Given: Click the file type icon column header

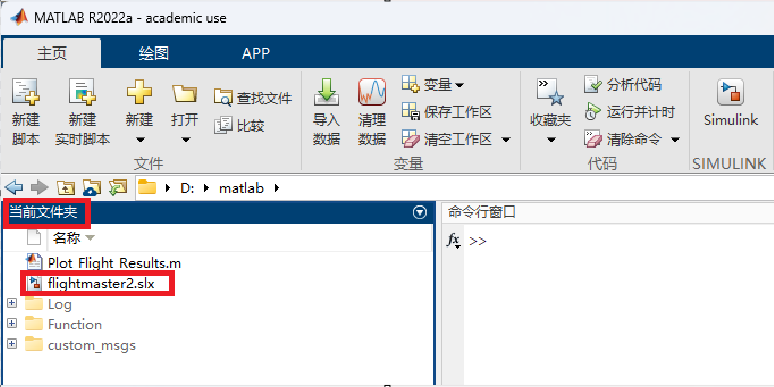Looking at the screenshot, I should (x=34, y=237).
